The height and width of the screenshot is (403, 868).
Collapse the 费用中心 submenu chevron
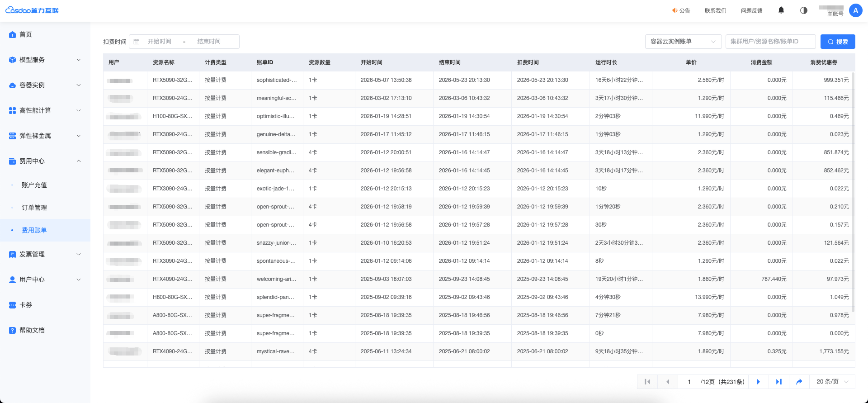point(79,161)
